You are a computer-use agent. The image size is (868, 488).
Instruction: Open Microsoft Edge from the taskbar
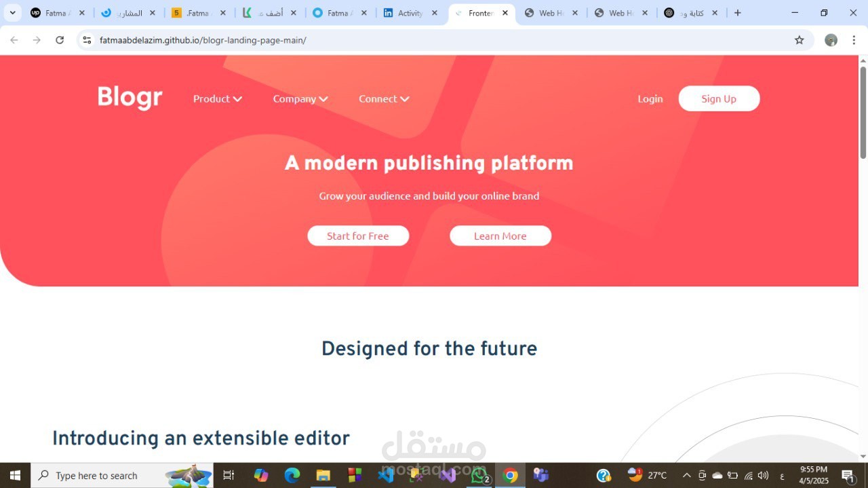pos(292,475)
